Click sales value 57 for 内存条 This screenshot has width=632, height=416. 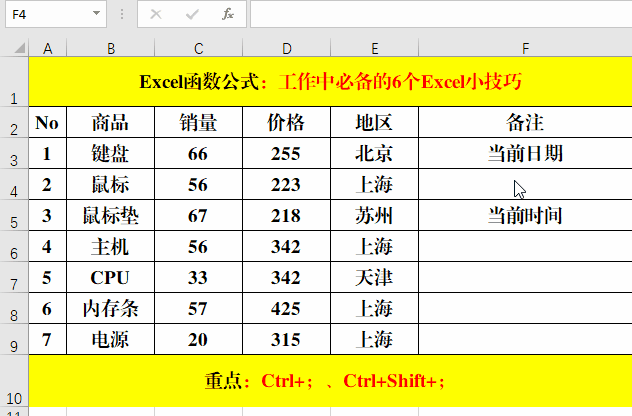click(198, 308)
